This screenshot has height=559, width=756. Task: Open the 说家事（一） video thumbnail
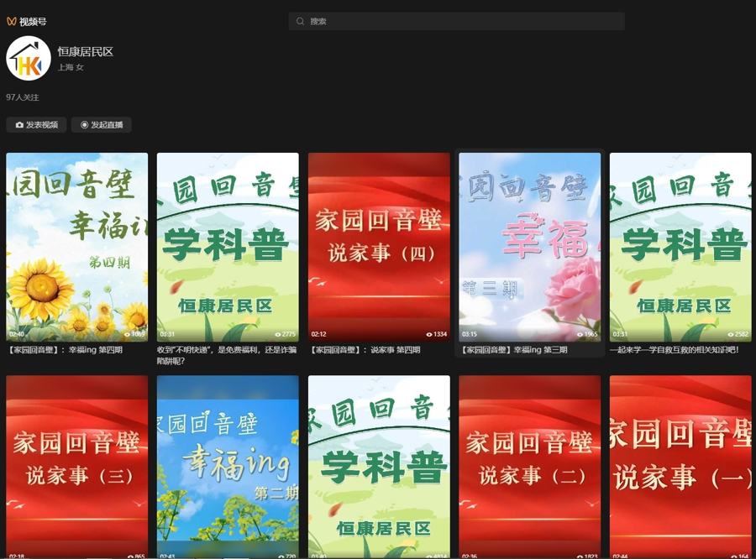click(x=680, y=466)
